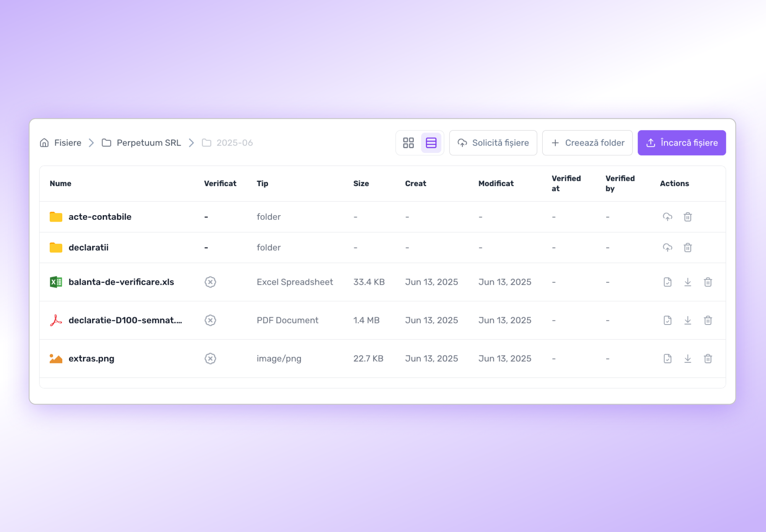Download the extras.png image
Viewport: 766px width, 532px height.
click(688, 358)
